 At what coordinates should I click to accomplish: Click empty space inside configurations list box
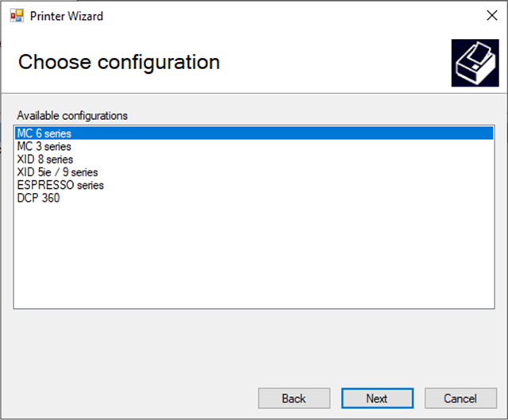tap(254, 256)
